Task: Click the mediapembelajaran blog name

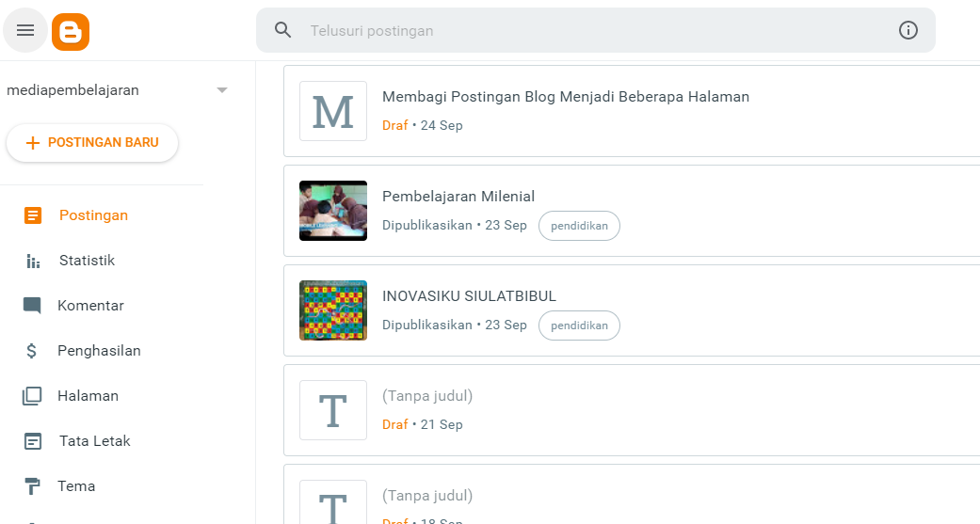Action: tap(72, 90)
